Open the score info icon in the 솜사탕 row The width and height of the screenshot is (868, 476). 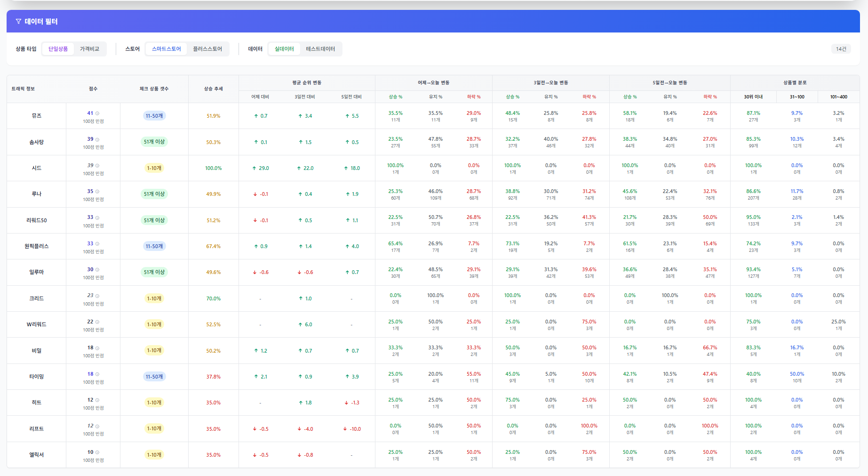click(x=97, y=139)
